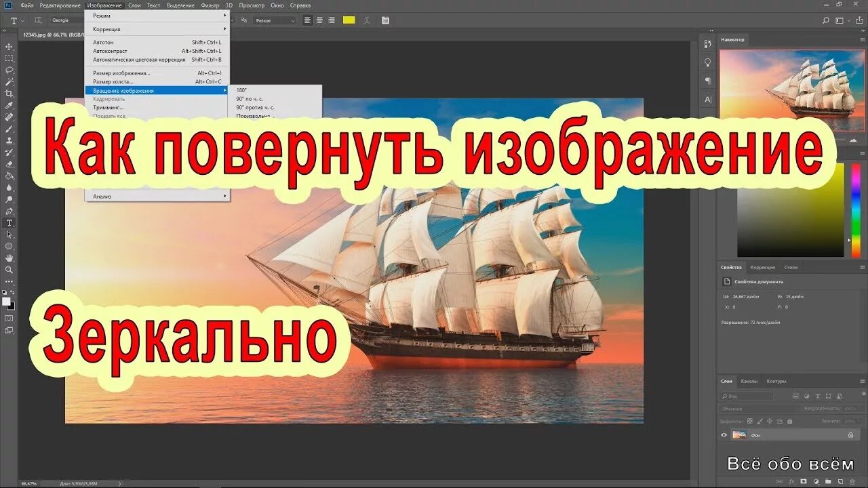Viewport: 868px width, 488px height.
Task: Select the Pen tool
Action: pos(9,211)
